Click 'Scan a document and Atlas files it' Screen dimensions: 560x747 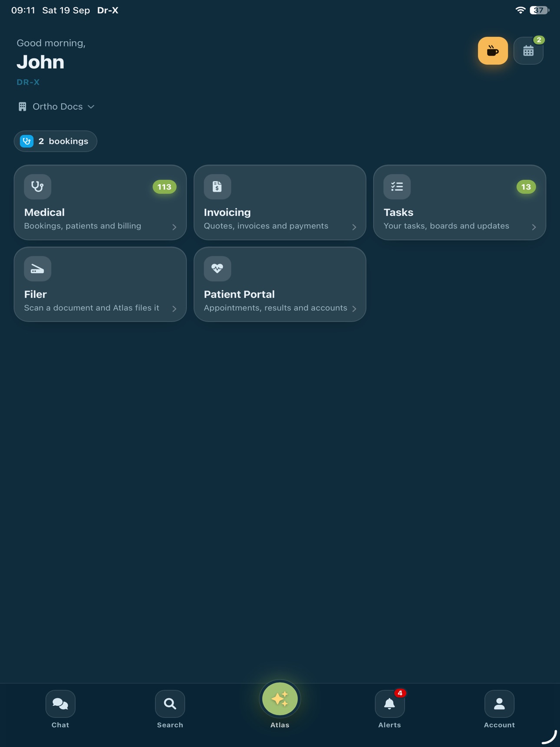coord(92,308)
